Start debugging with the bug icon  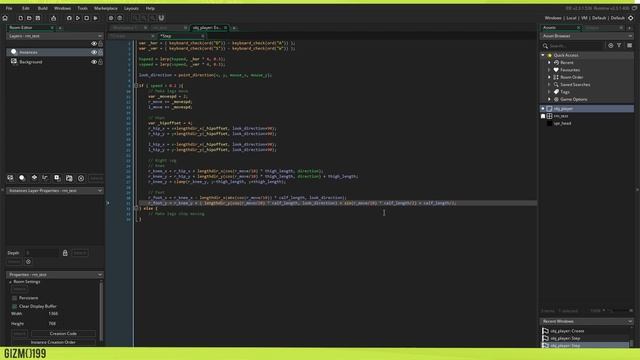point(69,18)
